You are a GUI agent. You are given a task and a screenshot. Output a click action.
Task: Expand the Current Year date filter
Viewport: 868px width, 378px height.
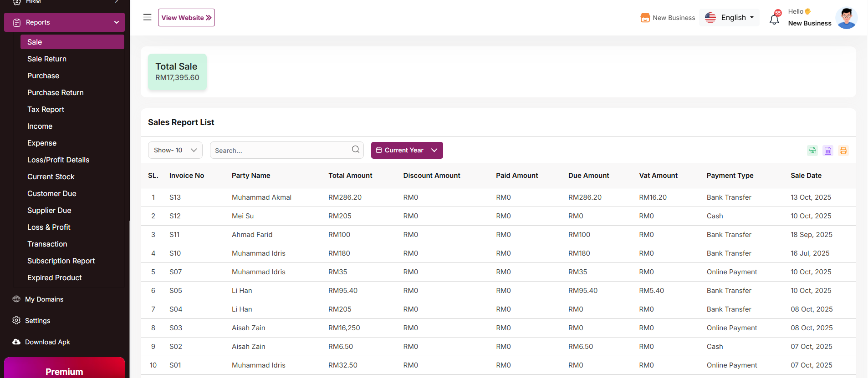click(407, 150)
